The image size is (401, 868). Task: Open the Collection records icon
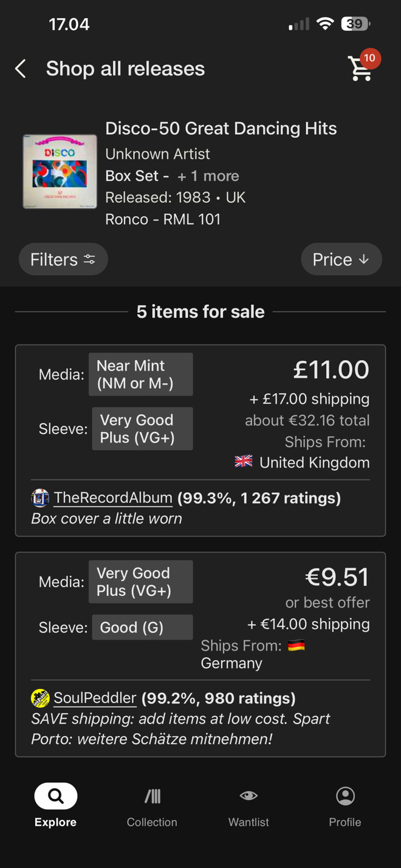(152, 796)
